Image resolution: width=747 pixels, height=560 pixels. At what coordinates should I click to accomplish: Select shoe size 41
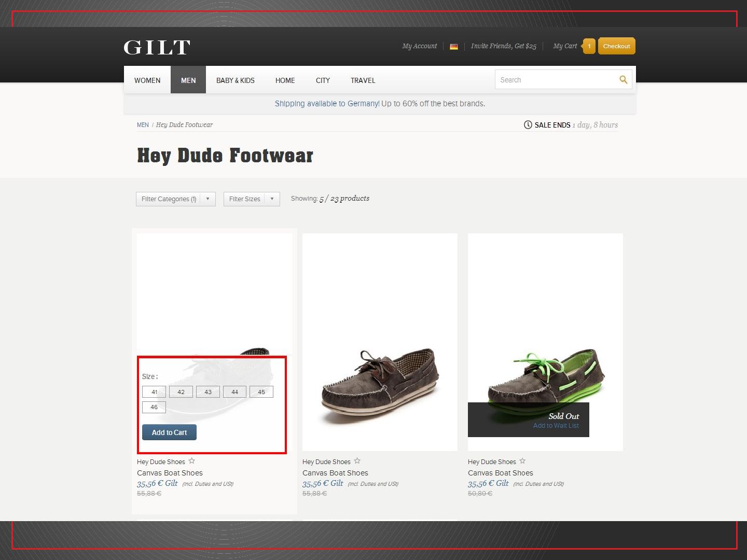click(x=154, y=392)
